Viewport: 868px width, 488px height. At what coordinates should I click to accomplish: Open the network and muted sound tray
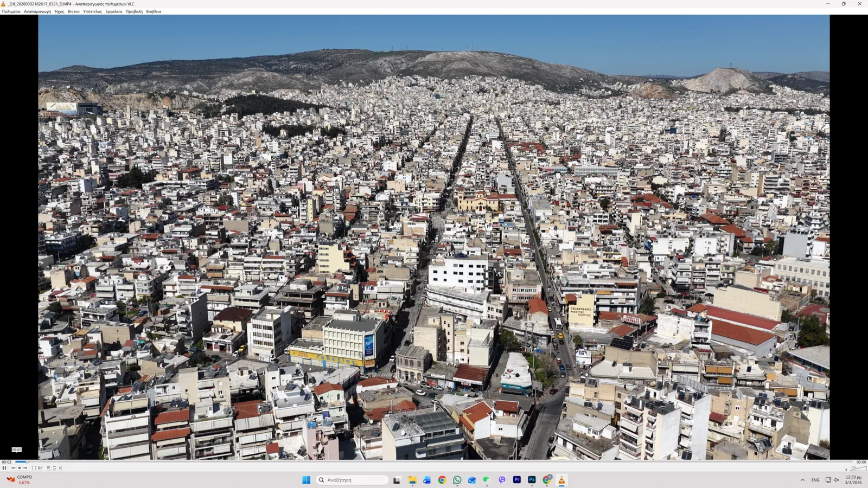tap(832, 480)
